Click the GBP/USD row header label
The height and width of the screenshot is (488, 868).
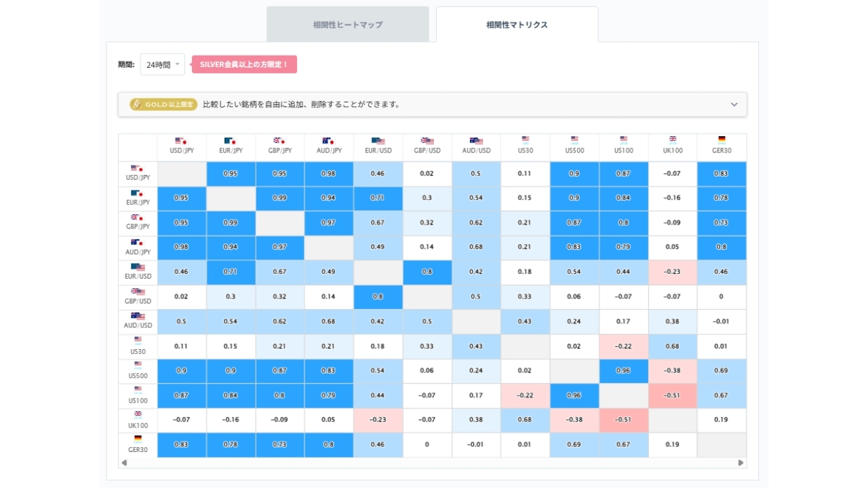click(138, 301)
